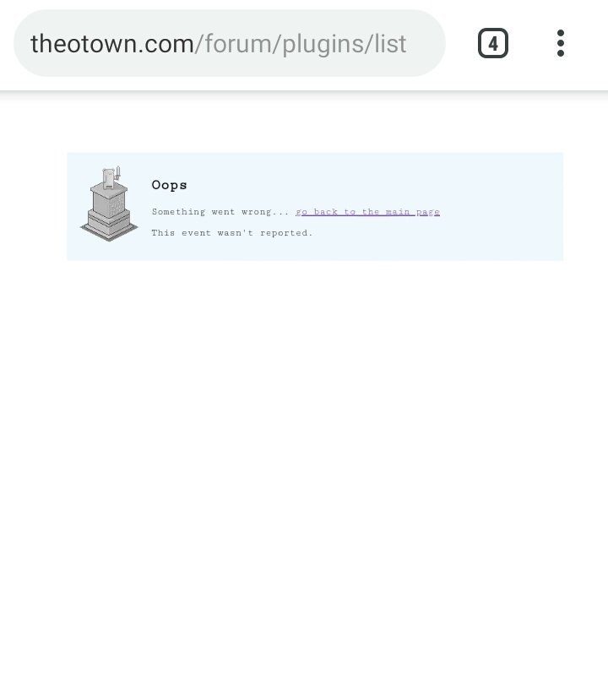
Task: Open the browser three-dot overflow menu
Action: 561,43
